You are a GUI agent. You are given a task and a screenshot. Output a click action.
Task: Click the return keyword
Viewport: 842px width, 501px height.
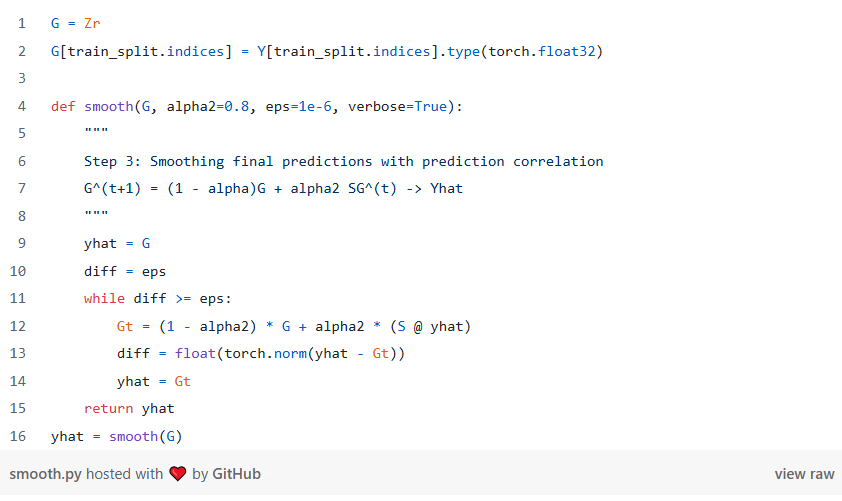pyautogui.click(x=108, y=409)
